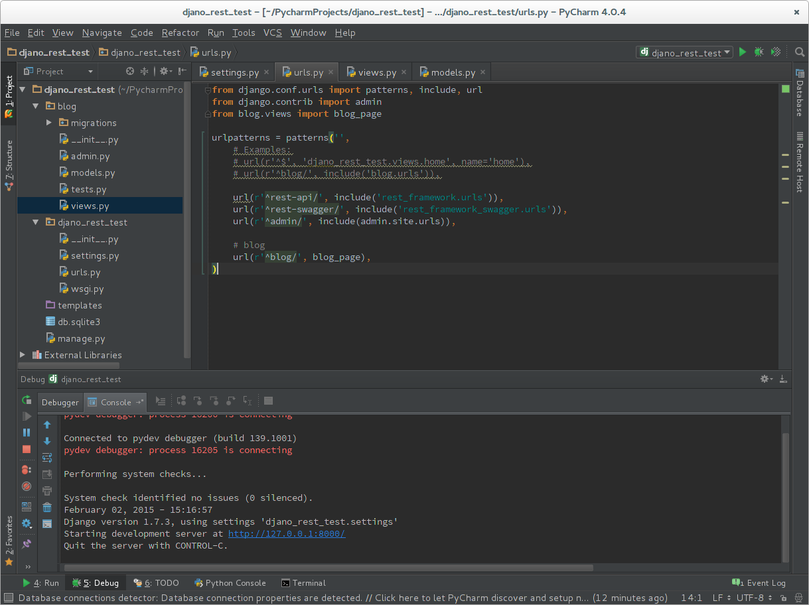Collapse the blog folder
This screenshot has height=605, width=809.
[36, 106]
